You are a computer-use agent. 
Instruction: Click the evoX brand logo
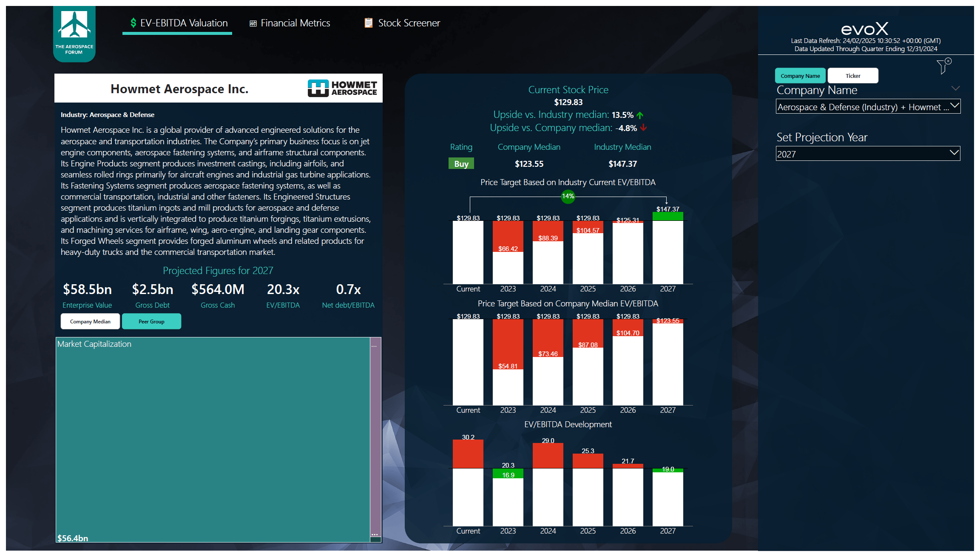tap(865, 28)
